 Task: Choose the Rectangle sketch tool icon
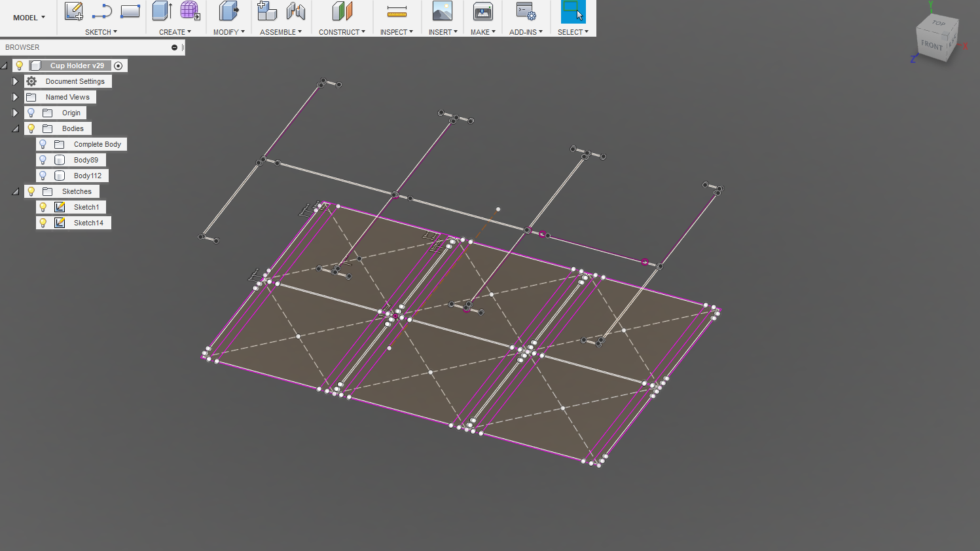(130, 11)
